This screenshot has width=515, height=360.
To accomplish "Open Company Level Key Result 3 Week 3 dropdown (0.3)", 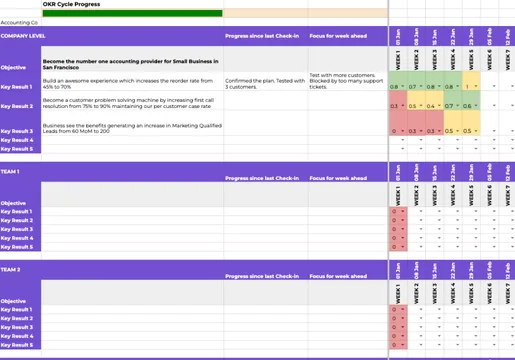I will click(x=439, y=131).
